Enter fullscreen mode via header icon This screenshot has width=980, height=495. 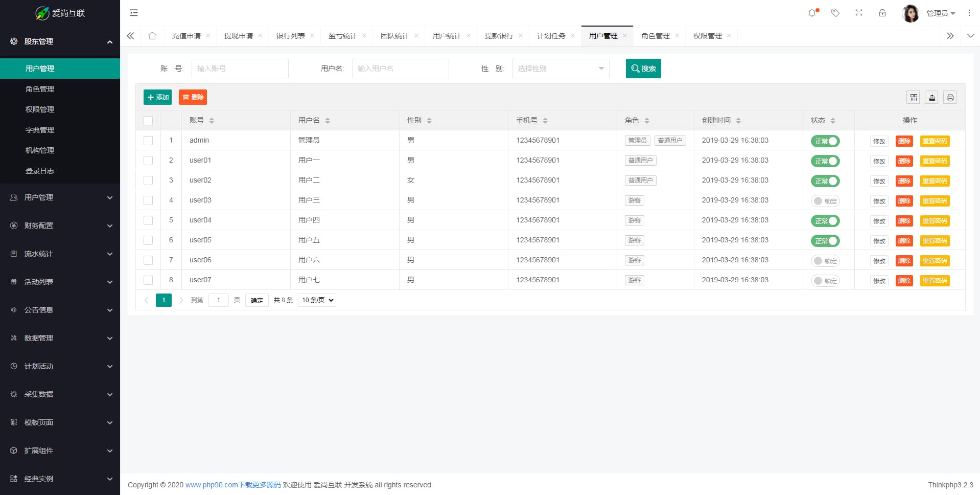pyautogui.click(x=859, y=13)
